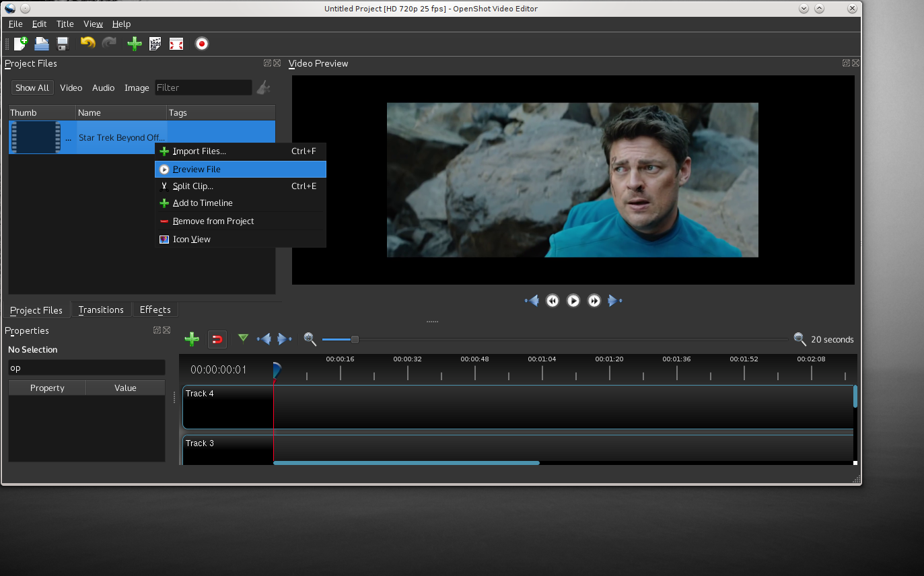This screenshot has height=576, width=924.
Task: Select the Audio filter toggle
Action: (103, 87)
